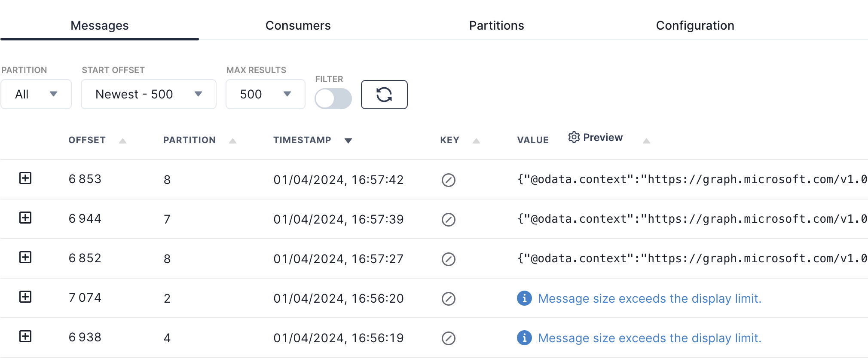Click the null key icon at 16:57:42
The height and width of the screenshot is (359, 868).
(449, 180)
